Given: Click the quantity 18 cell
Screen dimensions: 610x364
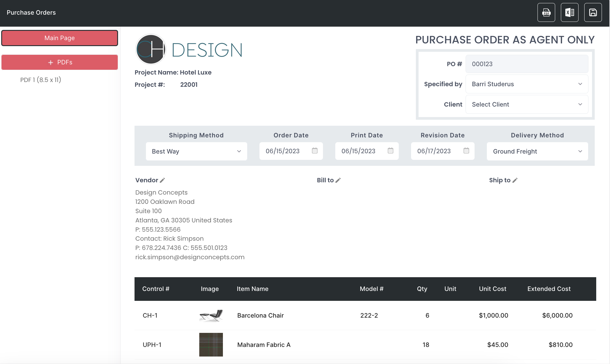Looking at the screenshot, I should pyautogui.click(x=426, y=345).
